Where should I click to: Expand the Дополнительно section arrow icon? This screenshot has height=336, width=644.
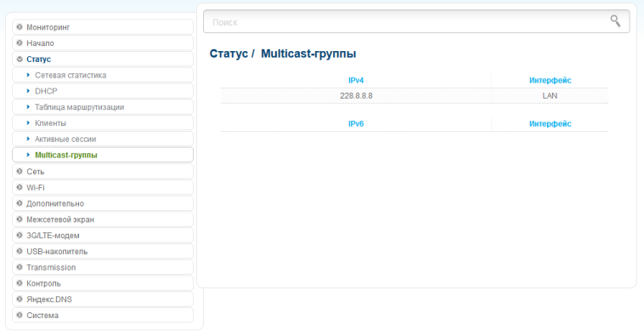[x=20, y=203]
